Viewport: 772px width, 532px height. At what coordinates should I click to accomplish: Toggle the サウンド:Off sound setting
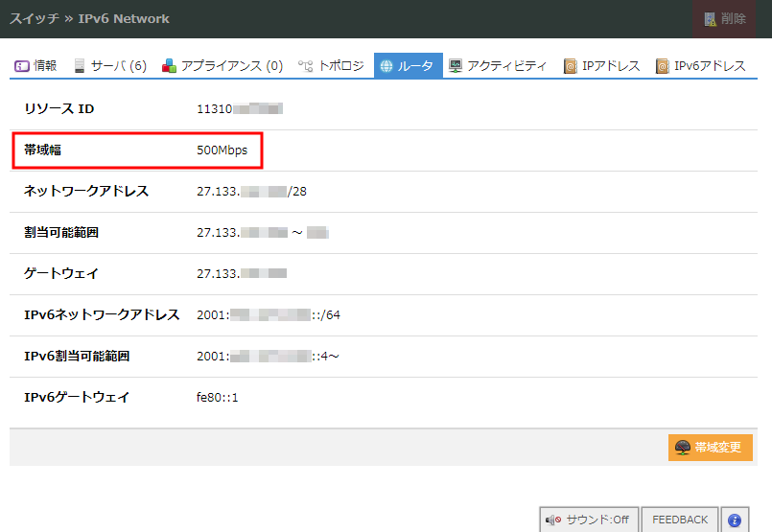(588, 520)
